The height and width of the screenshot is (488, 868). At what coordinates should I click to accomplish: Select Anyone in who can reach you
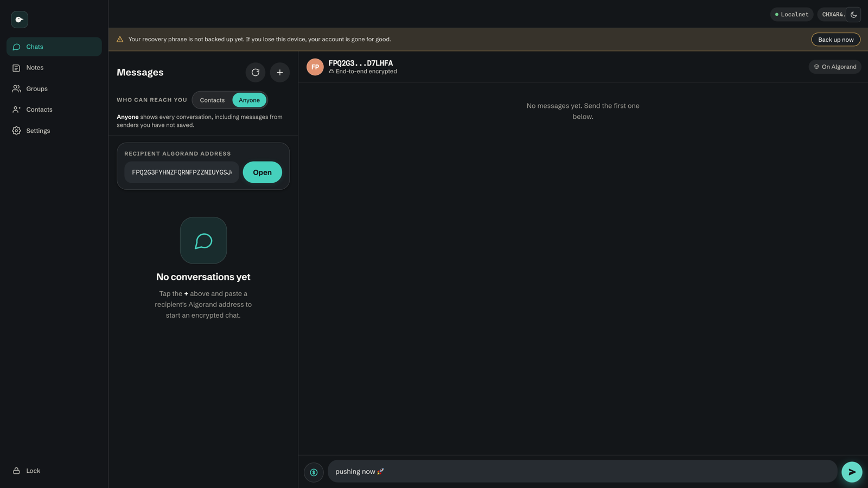pyautogui.click(x=249, y=100)
